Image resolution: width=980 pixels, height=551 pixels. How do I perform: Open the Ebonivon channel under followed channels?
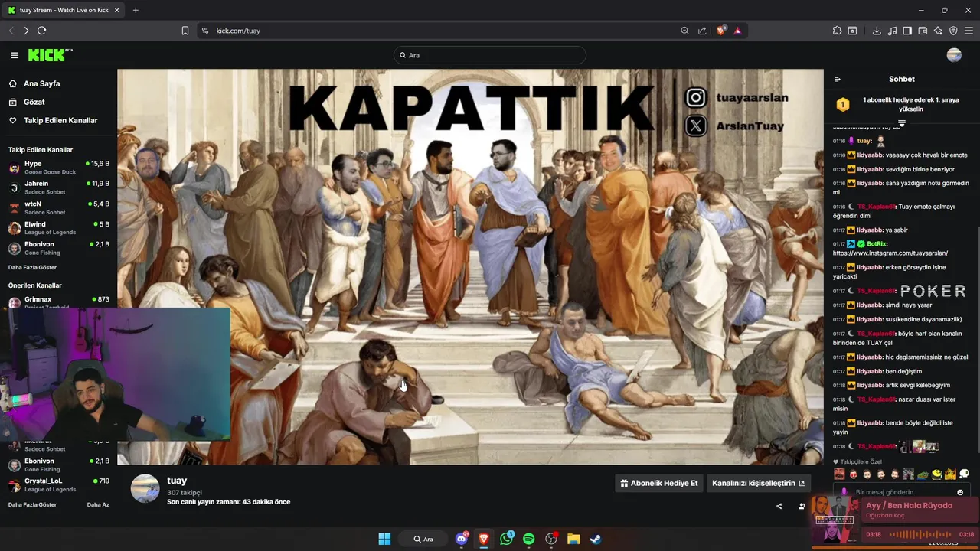tap(58, 247)
